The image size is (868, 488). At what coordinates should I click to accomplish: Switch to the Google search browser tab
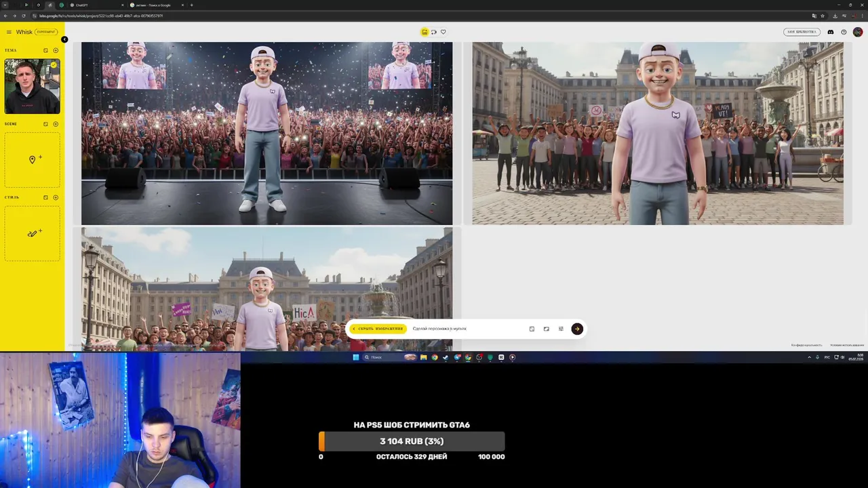[156, 5]
